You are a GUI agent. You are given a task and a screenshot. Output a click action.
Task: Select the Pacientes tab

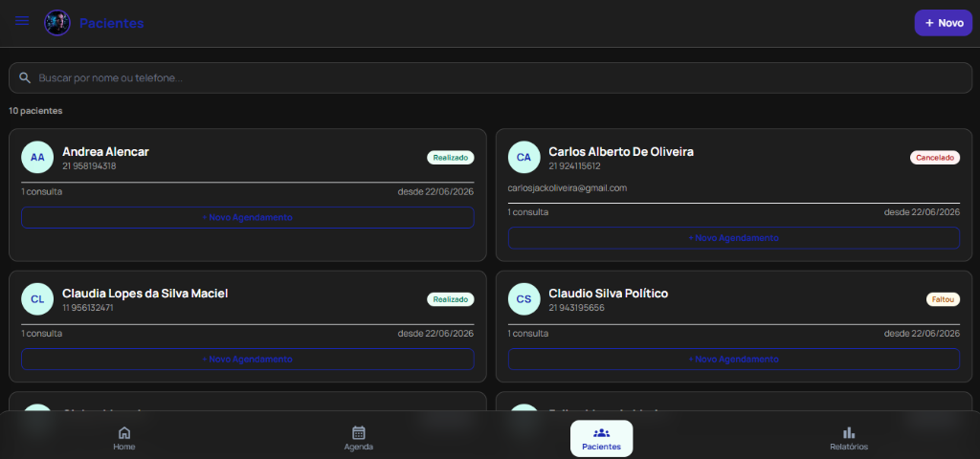point(601,438)
